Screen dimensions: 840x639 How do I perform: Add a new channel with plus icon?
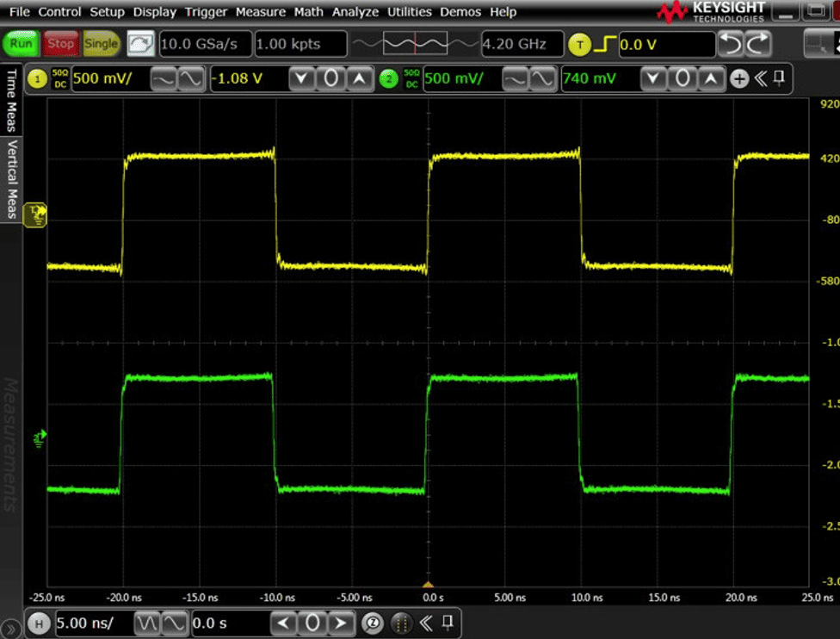coord(738,79)
